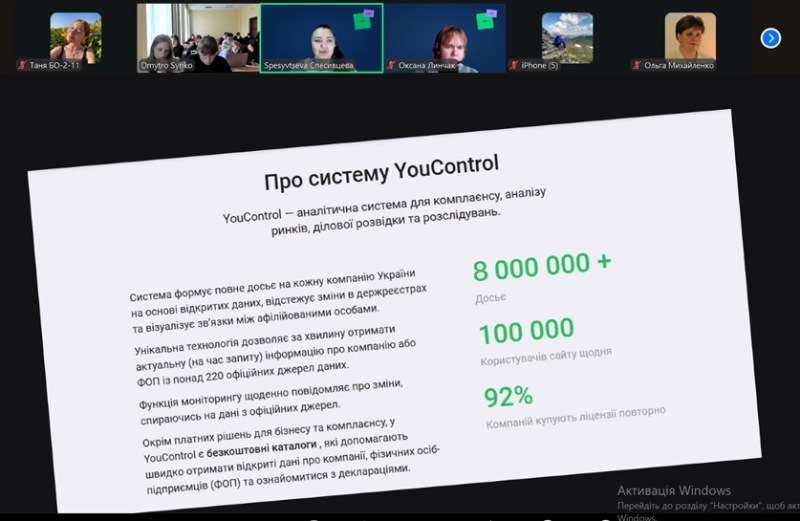This screenshot has width=800, height=521.
Task: Click the slide title Про систему YouControl
Action: [x=381, y=172]
